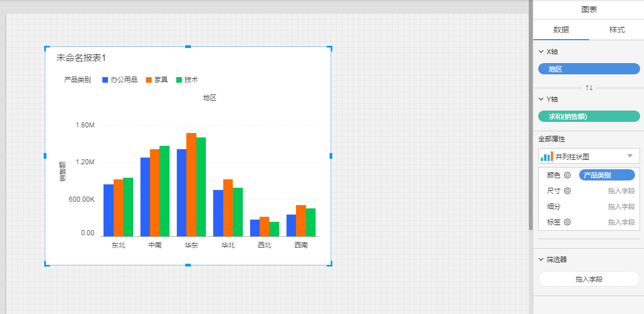Click the orange 西南 bar
This screenshot has width=644, height=314.
pyautogui.click(x=301, y=221)
